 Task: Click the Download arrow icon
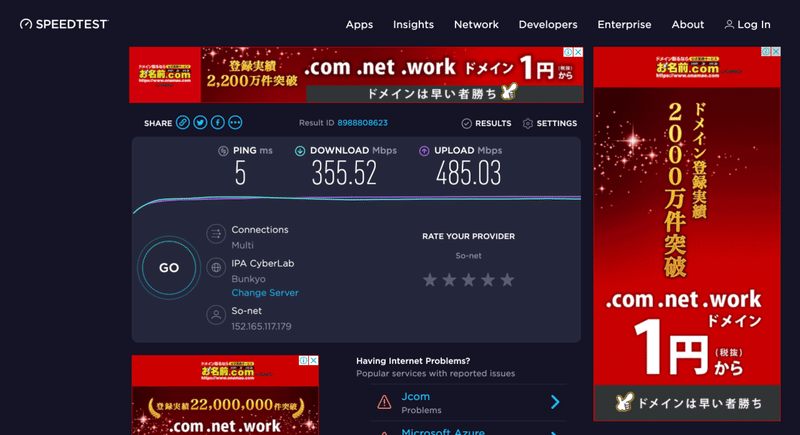pos(300,151)
